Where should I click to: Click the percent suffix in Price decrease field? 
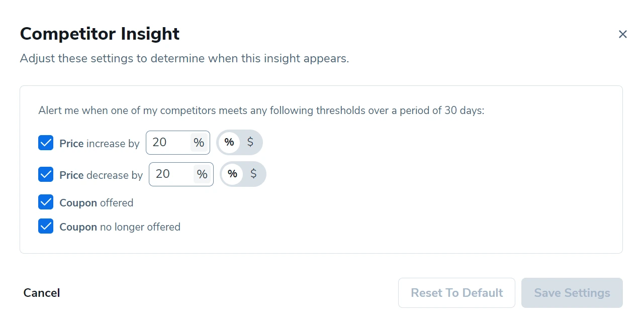tap(202, 174)
